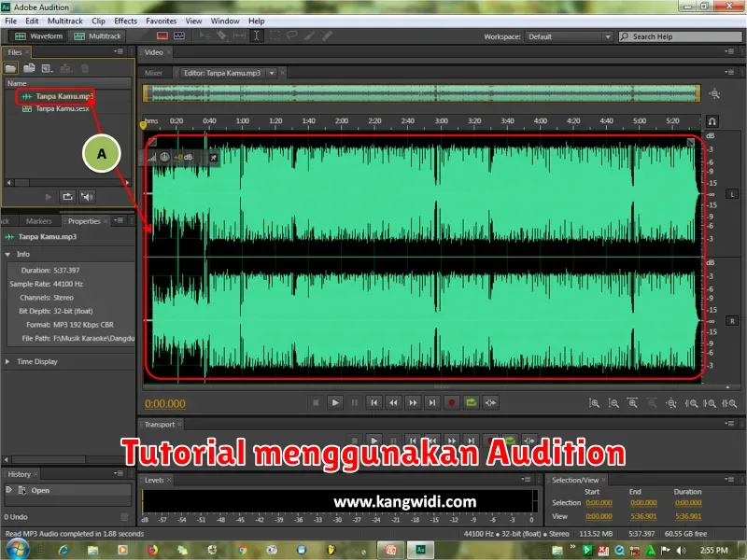The width and height of the screenshot is (747, 560).
Task: Open the Multitrack menu
Action: (65, 21)
